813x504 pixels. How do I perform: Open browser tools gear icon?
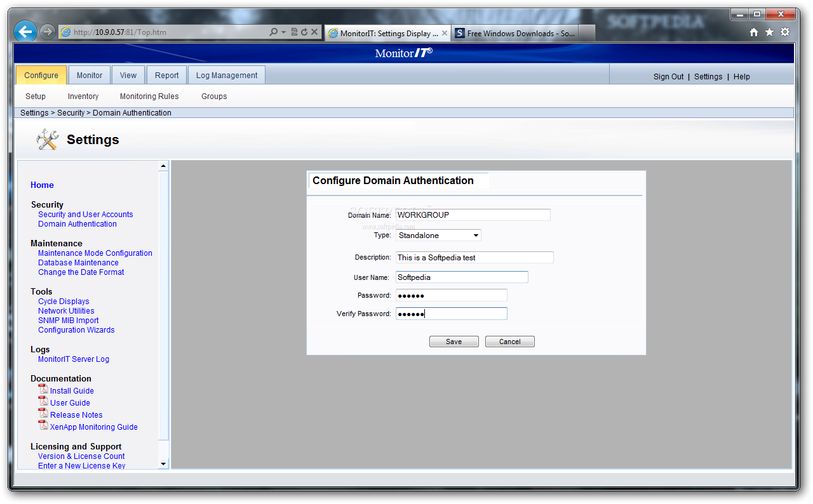785,32
